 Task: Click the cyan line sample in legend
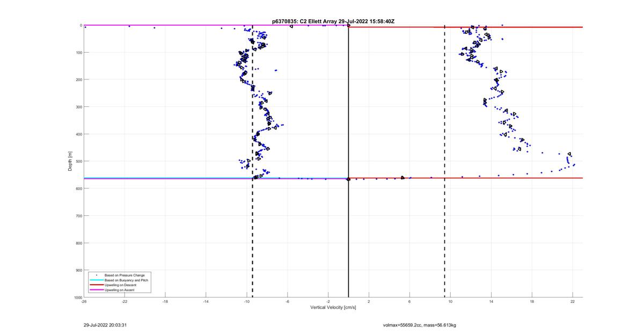point(96,280)
